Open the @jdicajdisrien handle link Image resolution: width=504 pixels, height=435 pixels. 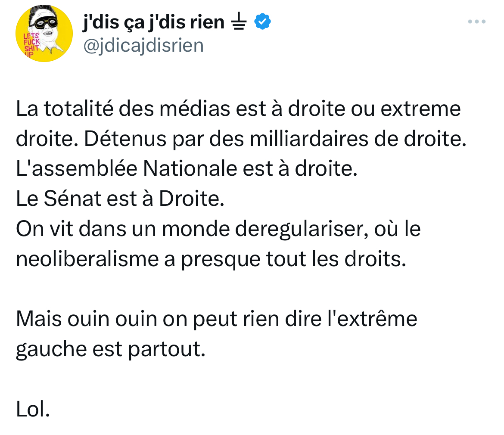143,45
